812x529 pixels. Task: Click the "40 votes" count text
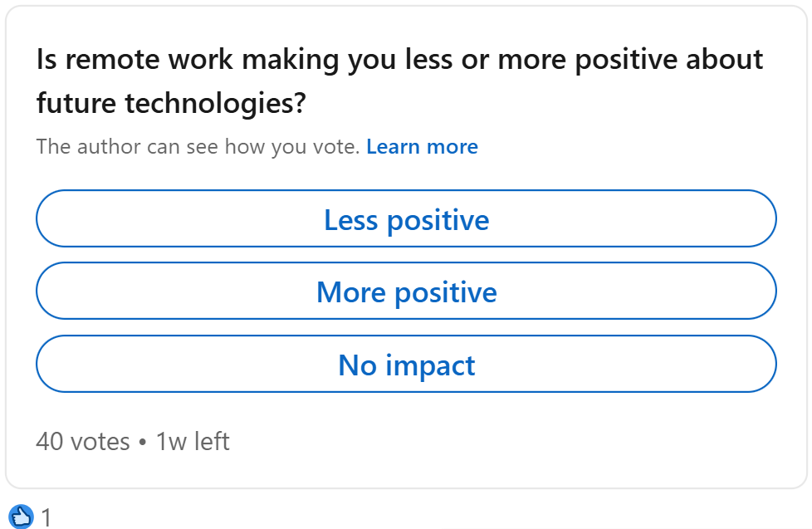click(83, 441)
